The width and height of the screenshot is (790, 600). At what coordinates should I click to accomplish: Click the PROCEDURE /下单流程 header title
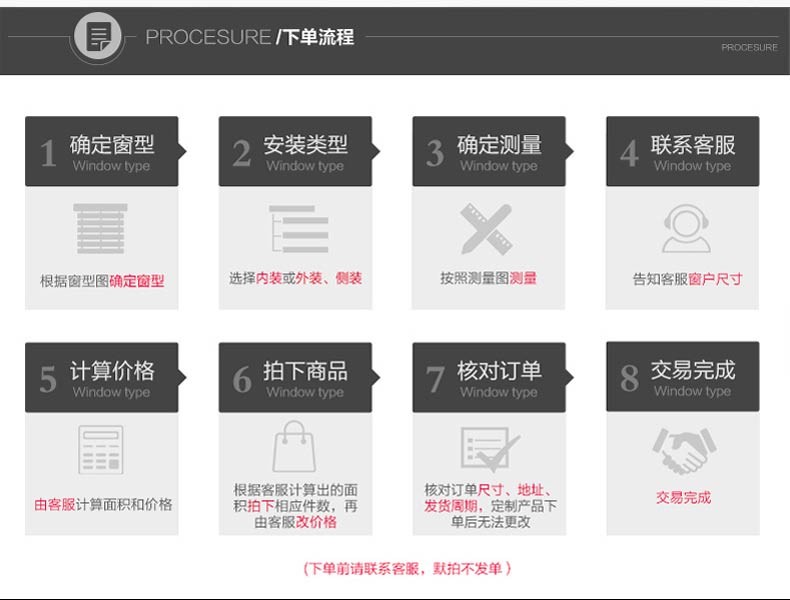click(x=250, y=37)
